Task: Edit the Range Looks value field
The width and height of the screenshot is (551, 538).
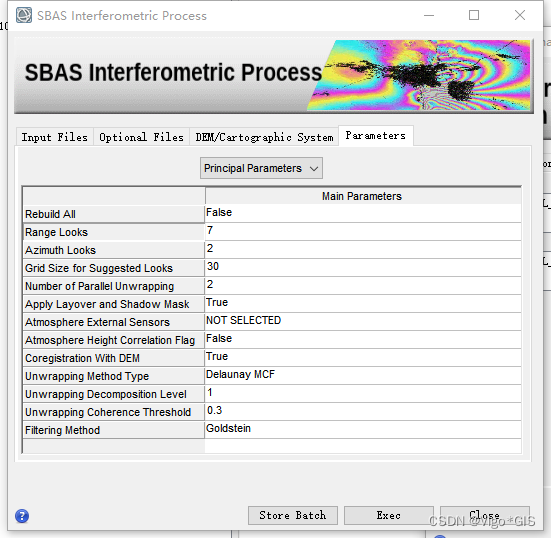Action: (x=363, y=231)
